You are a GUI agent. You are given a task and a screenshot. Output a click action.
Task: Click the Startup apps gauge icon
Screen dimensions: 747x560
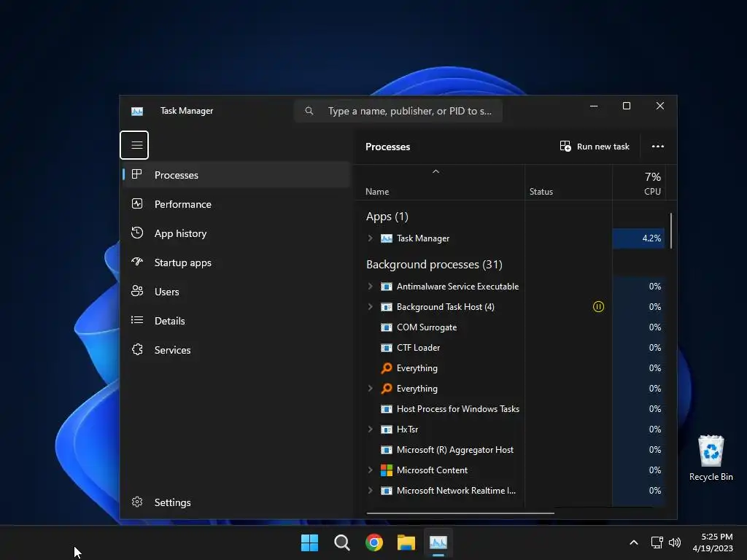coord(137,262)
